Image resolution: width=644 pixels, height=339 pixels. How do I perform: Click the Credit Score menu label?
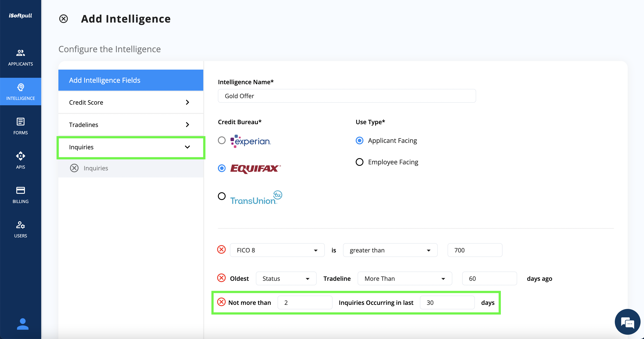click(86, 102)
